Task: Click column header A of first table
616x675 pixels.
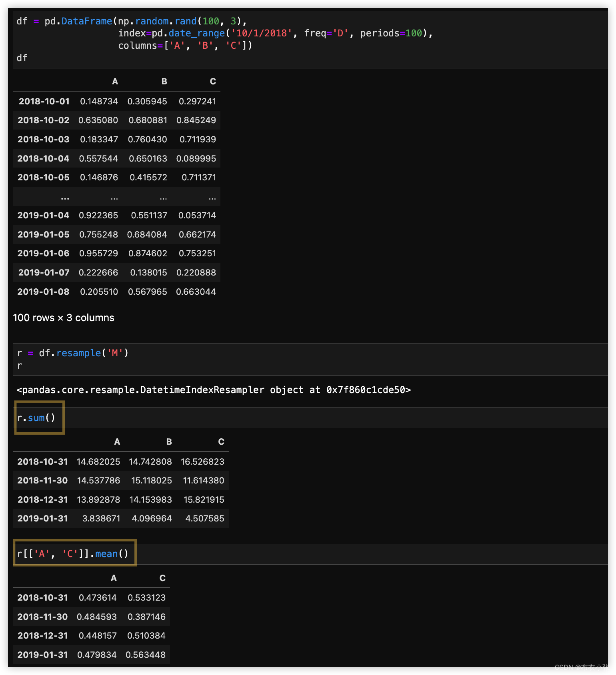Action: pyautogui.click(x=115, y=82)
